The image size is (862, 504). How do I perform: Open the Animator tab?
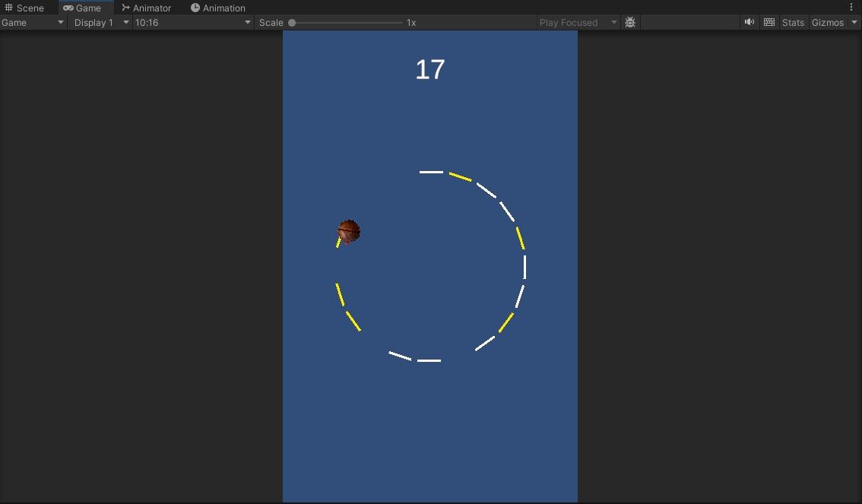click(x=146, y=8)
